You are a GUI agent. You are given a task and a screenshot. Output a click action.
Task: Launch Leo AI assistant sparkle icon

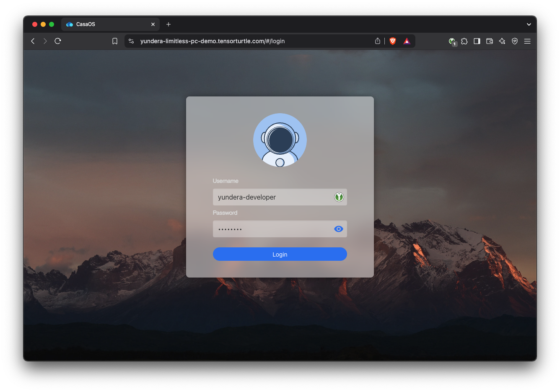coord(502,41)
